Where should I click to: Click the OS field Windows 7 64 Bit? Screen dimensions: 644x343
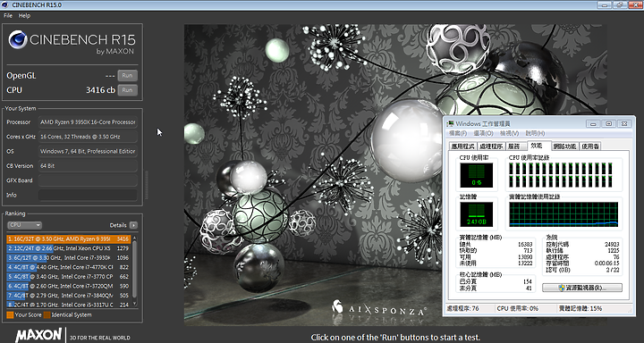coord(88,151)
